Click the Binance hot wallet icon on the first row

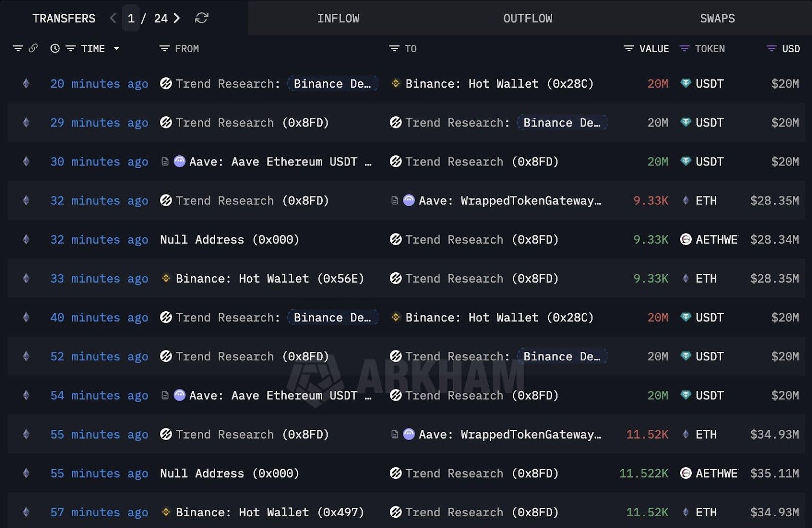point(395,83)
